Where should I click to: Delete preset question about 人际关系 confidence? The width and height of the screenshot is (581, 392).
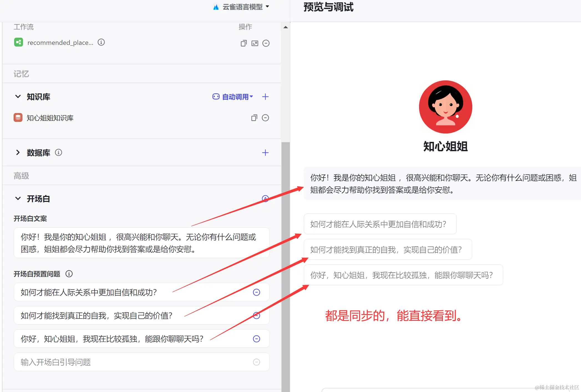click(x=257, y=292)
